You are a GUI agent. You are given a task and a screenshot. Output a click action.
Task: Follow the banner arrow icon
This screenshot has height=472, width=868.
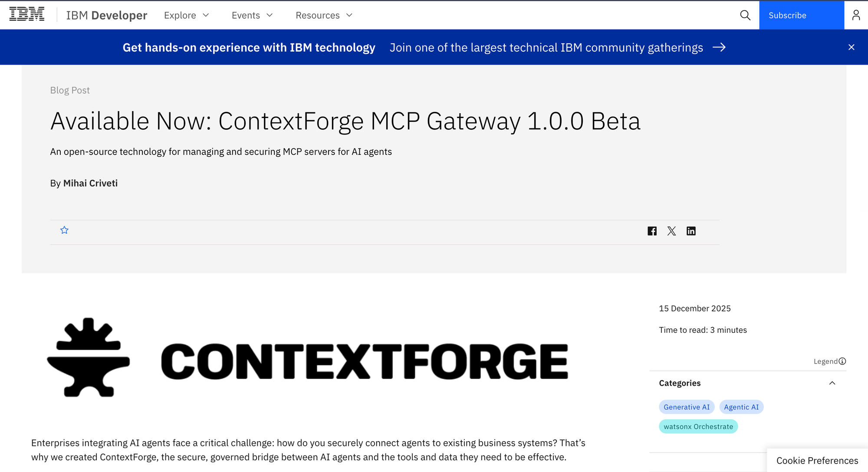coord(719,47)
